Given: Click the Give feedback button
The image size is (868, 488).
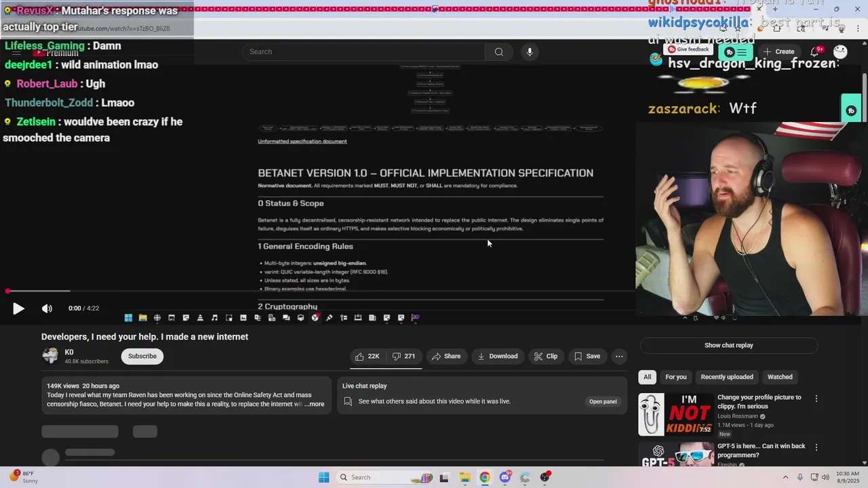Looking at the screenshot, I should click(x=688, y=49).
